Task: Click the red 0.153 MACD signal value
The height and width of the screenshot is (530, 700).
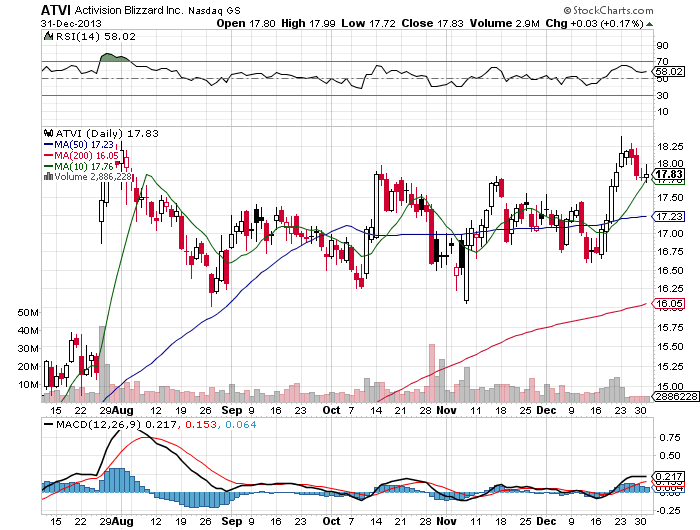Action: 201,424
